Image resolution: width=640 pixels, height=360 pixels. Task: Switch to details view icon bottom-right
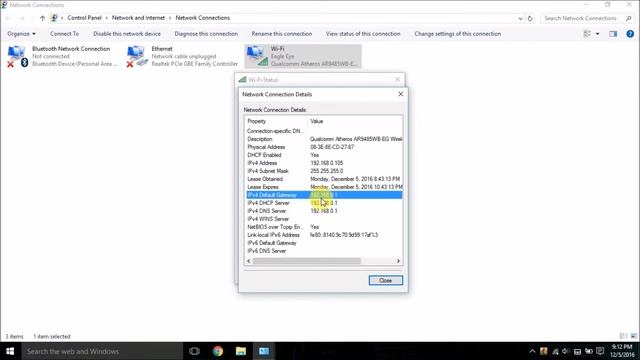[623, 336]
